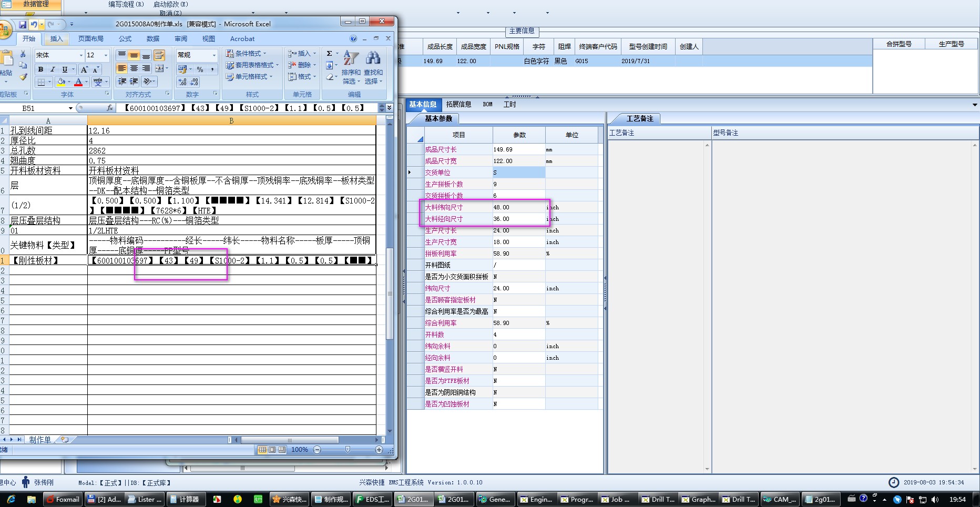Open the 公式 ribbon tab
This screenshot has width=980, height=507.
[x=125, y=39]
